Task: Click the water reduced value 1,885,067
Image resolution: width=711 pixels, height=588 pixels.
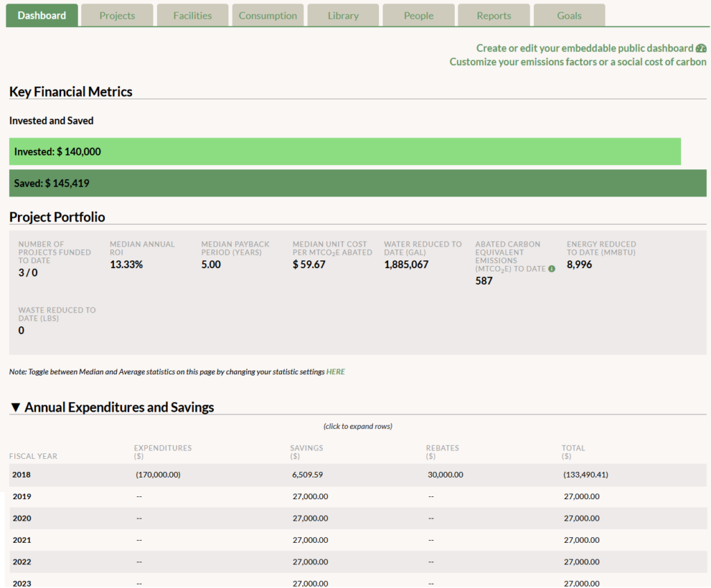Action: click(x=406, y=264)
